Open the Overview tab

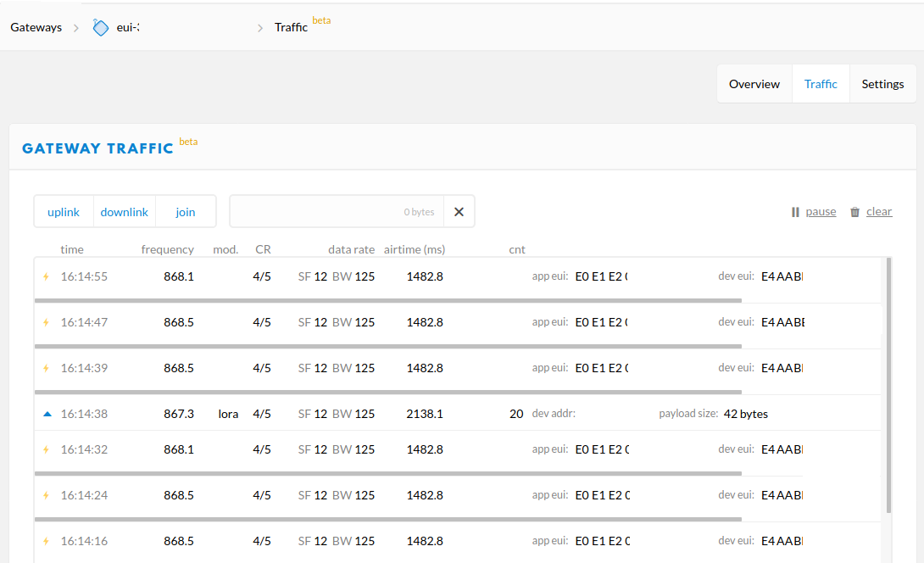[754, 84]
